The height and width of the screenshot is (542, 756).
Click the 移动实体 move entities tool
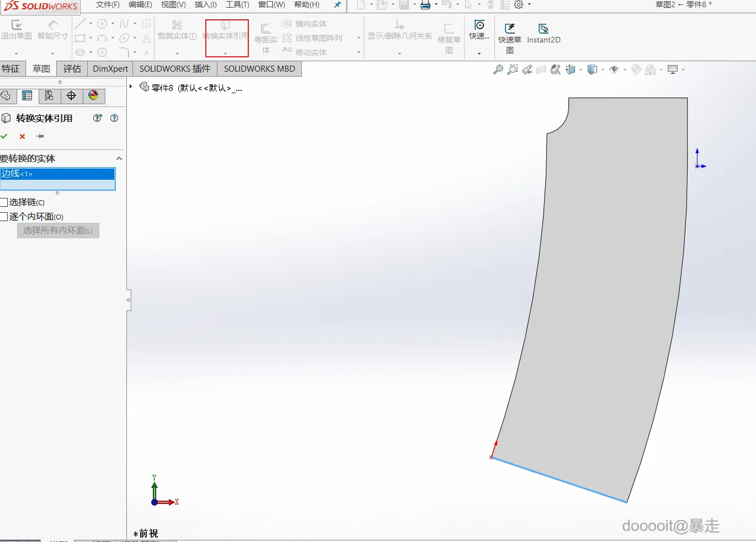pos(304,52)
